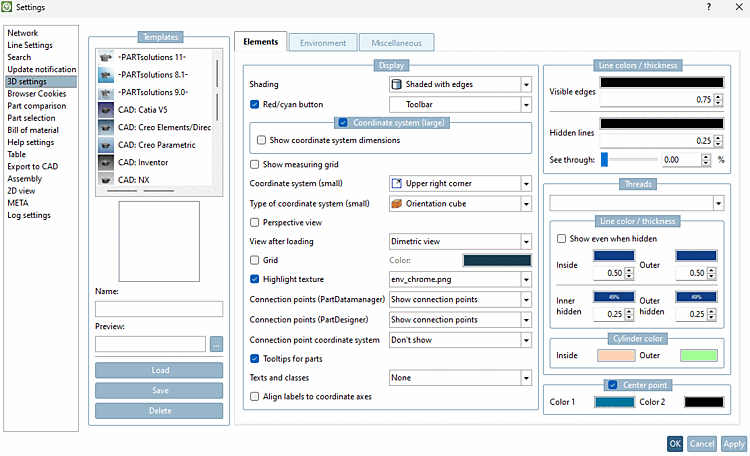Click the Shaded with edges icon

(x=397, y=84)
